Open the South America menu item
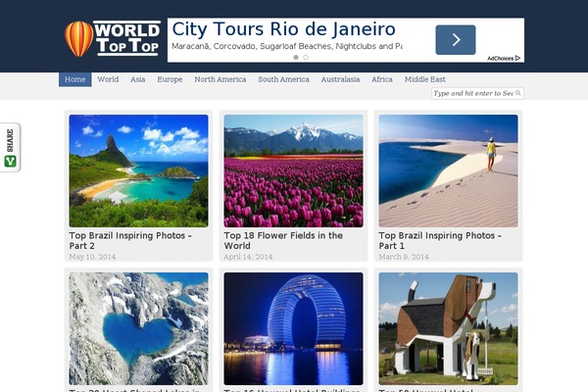Image resolution: width=588 pixels, height=392 pixels. [283, 79]
